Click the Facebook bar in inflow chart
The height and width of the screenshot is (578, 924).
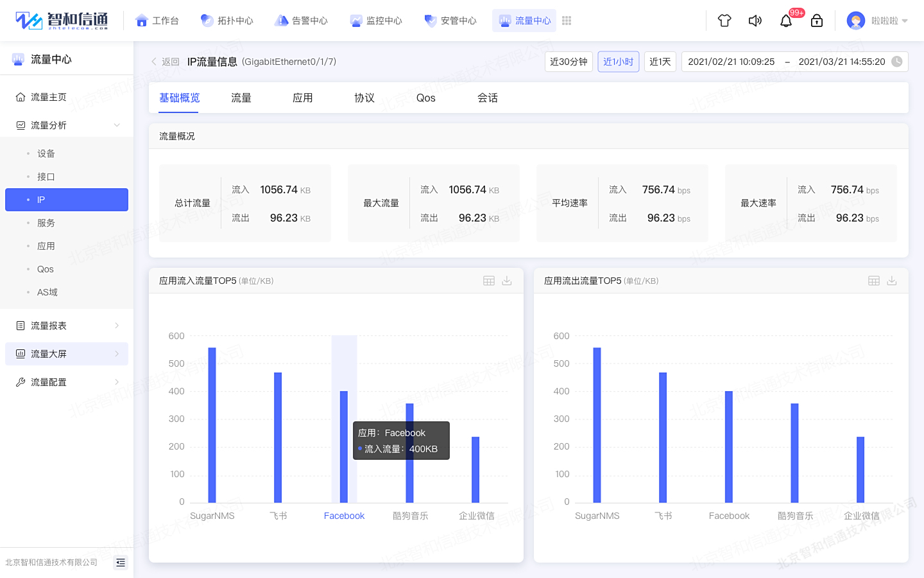tap(344, 447)
